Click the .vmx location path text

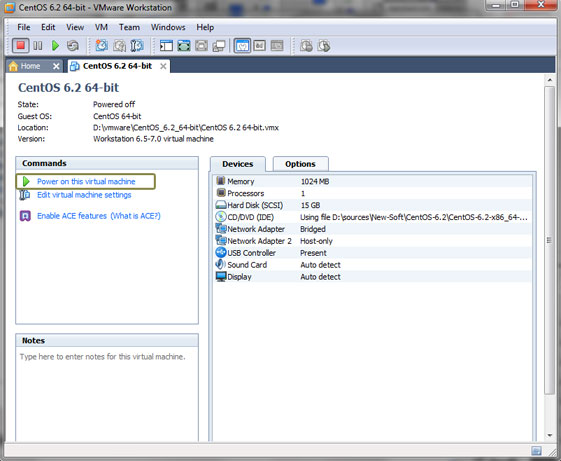tap(186, 128)
